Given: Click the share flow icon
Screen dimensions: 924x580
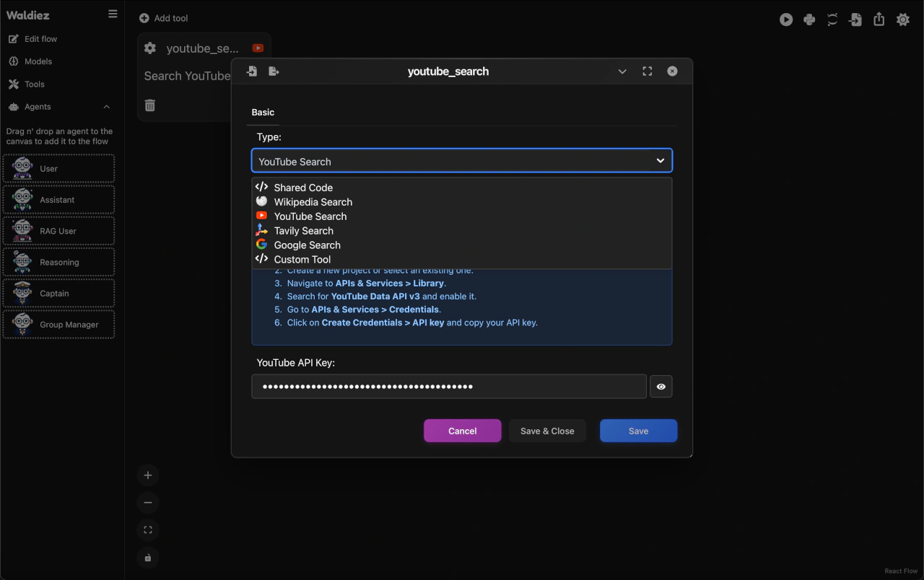Looking at the screenshot, I should pyautogui.click(x=879, y=20).
